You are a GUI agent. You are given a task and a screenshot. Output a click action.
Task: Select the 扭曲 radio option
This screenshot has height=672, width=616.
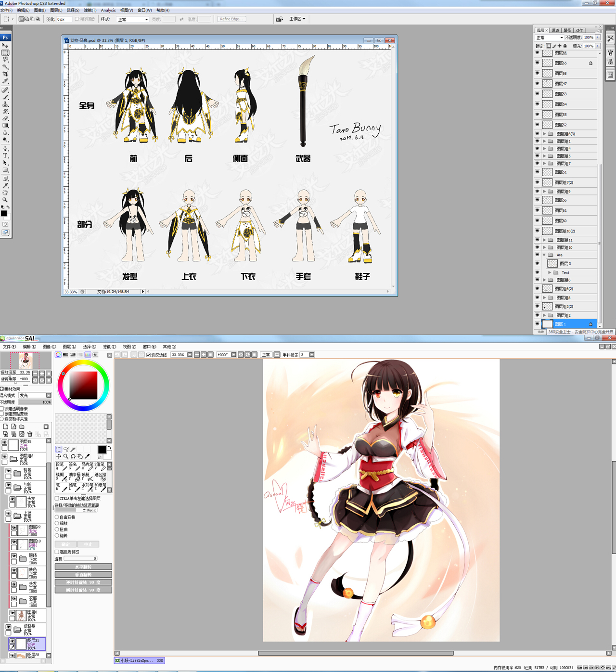[57, 529]
